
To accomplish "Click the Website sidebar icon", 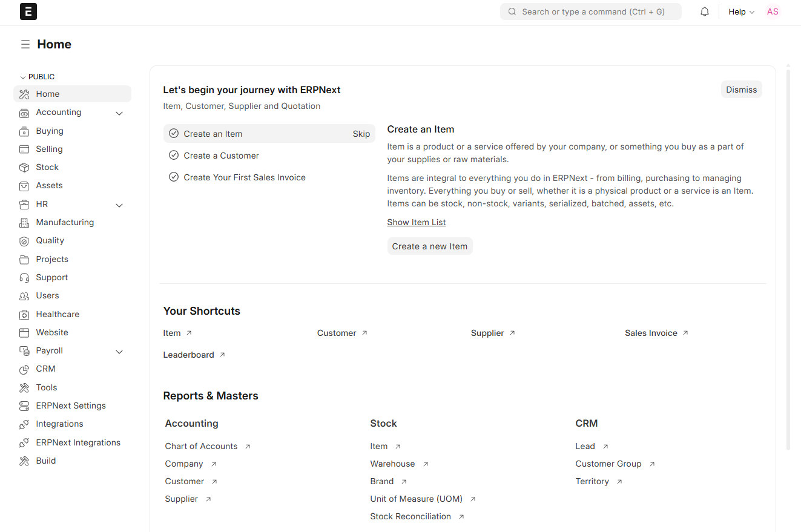I will coord(24,333).
